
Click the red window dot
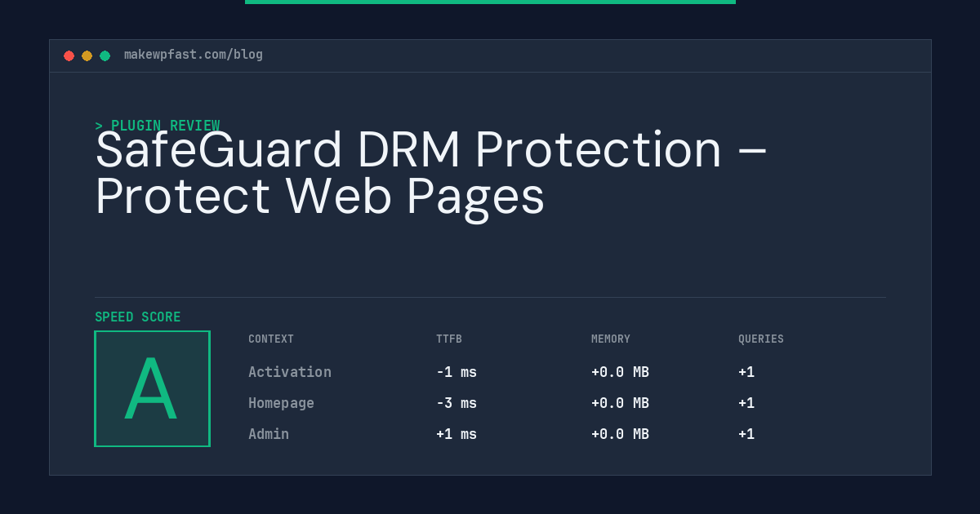pos(69,55)
